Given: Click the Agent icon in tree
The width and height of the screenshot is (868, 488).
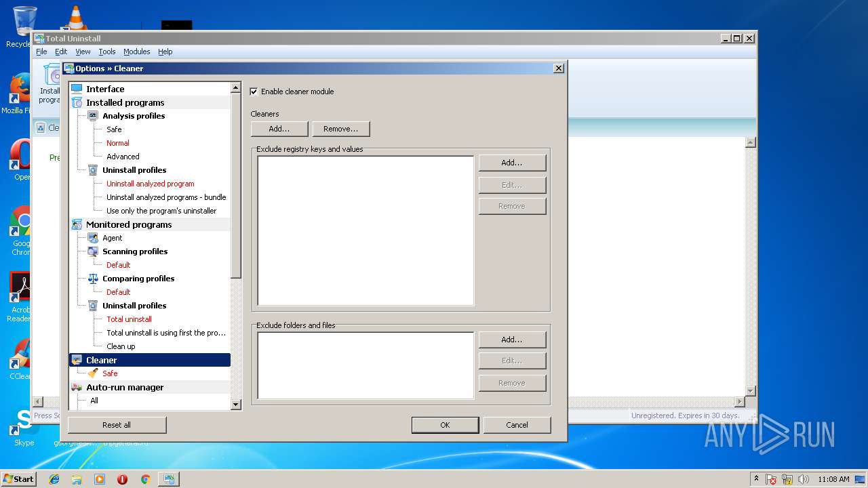Looking at the screenshot, I should tap(93, 238).
